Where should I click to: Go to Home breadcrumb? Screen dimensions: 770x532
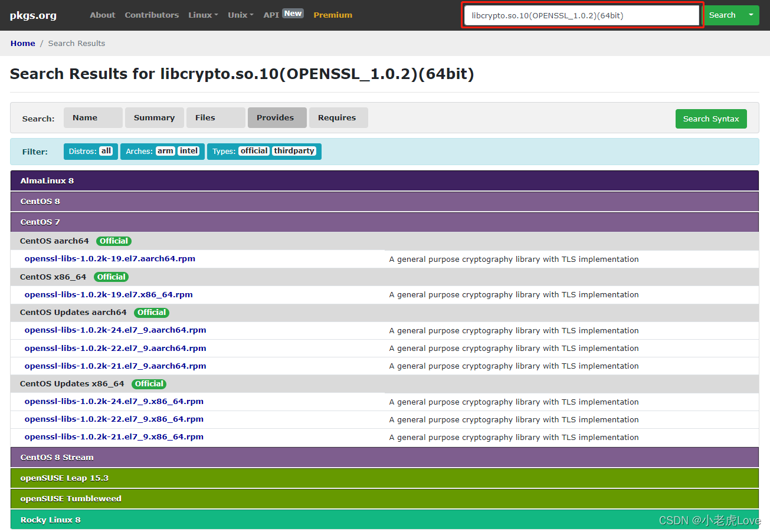coord(23,43)
